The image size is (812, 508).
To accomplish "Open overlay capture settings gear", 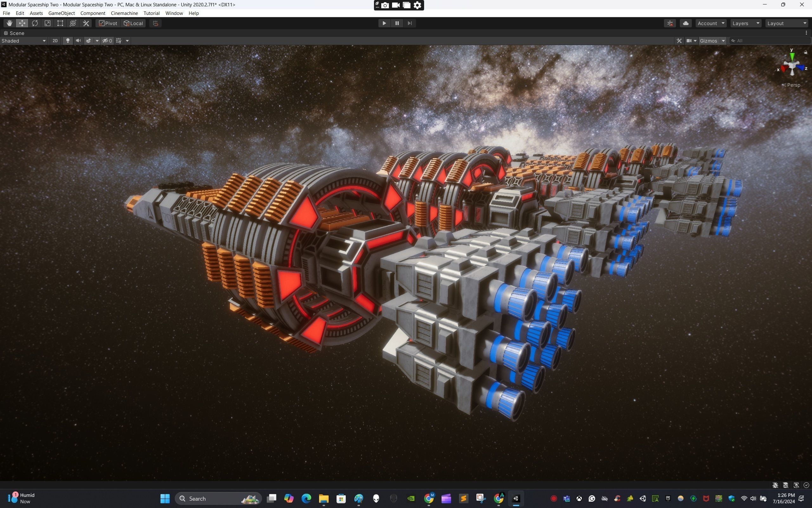I will [417, 5].
